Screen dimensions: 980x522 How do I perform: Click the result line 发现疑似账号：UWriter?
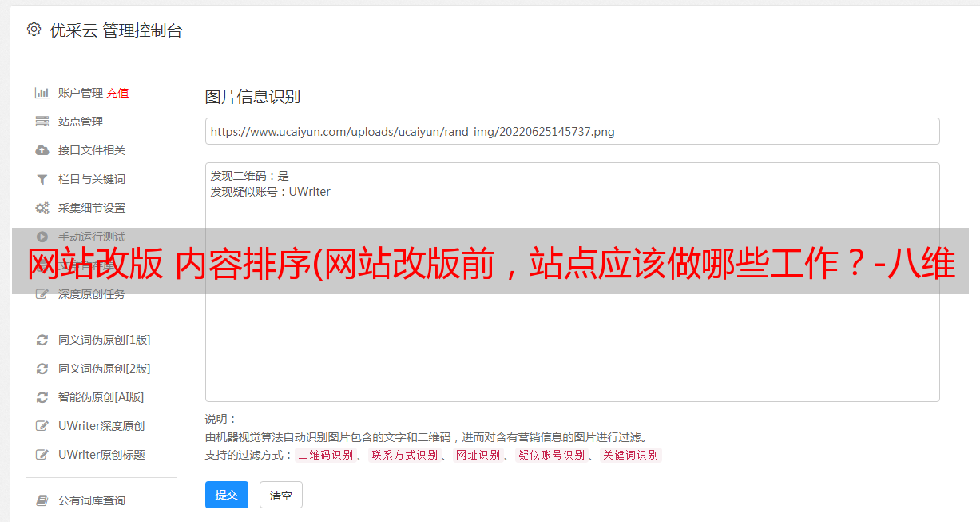(x=271, y=192)
